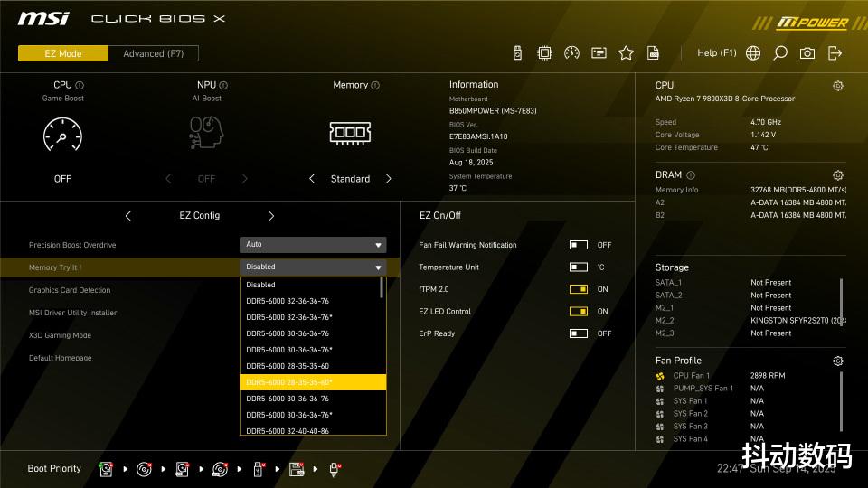Open the overclocking speedometer icon in toolbar

571,53
